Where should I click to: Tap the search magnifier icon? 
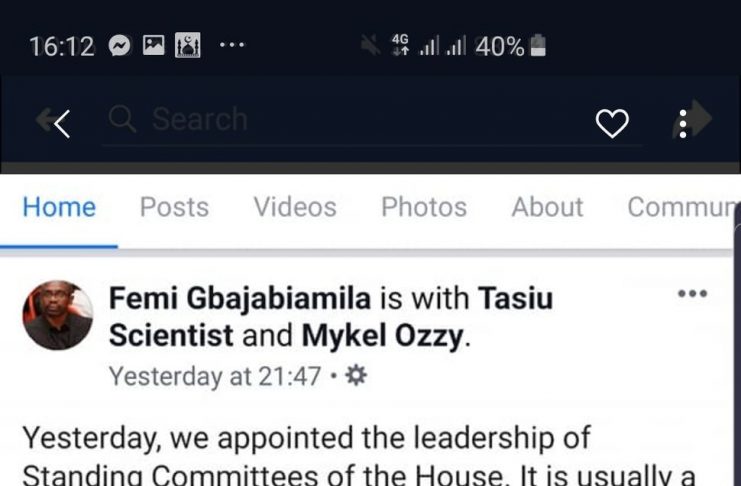click(x=122, y=120)
